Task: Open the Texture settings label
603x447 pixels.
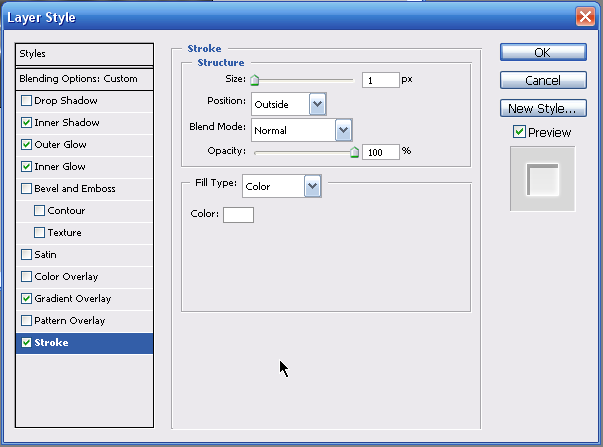Action: (65, 232)
